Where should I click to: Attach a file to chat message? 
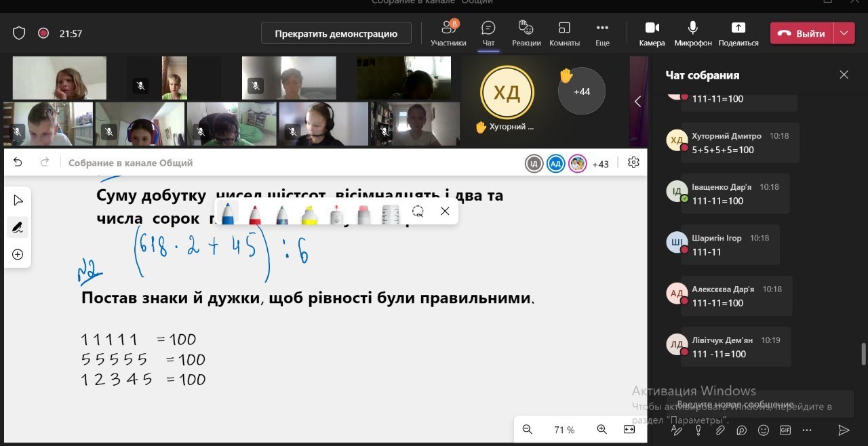click(720, 430)
